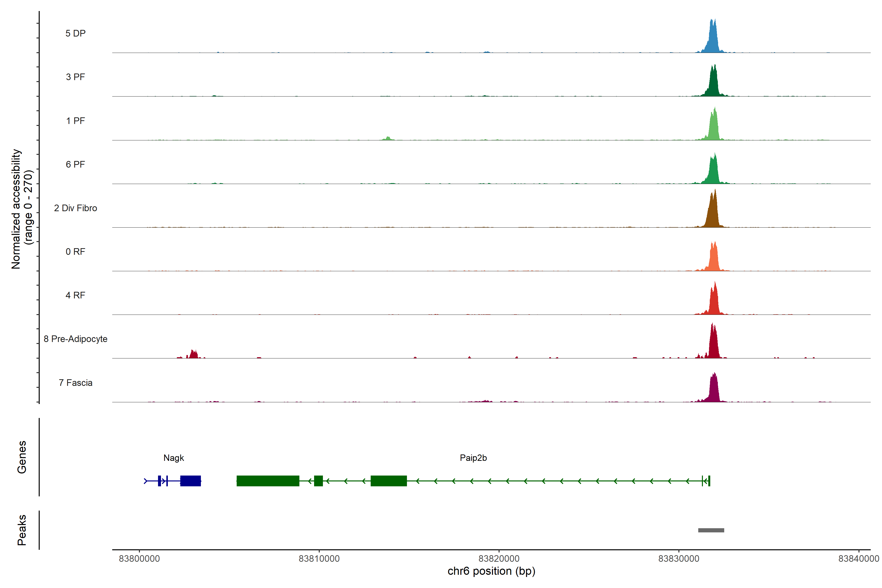Click the 6 PF track label
The width and height of the screenshot is (882, 588).
pyautogui.click(x=75, y=164)
